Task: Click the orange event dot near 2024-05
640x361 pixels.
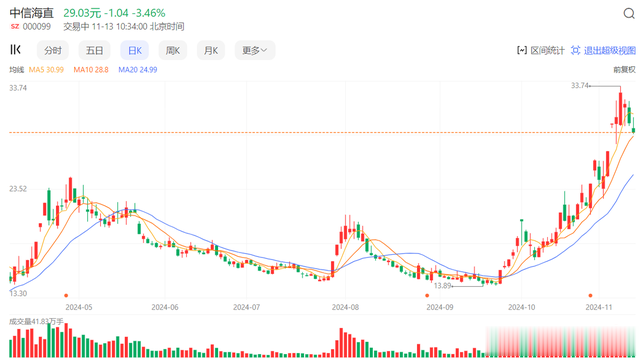Action: pyautogui.click(x=66, y=295)
